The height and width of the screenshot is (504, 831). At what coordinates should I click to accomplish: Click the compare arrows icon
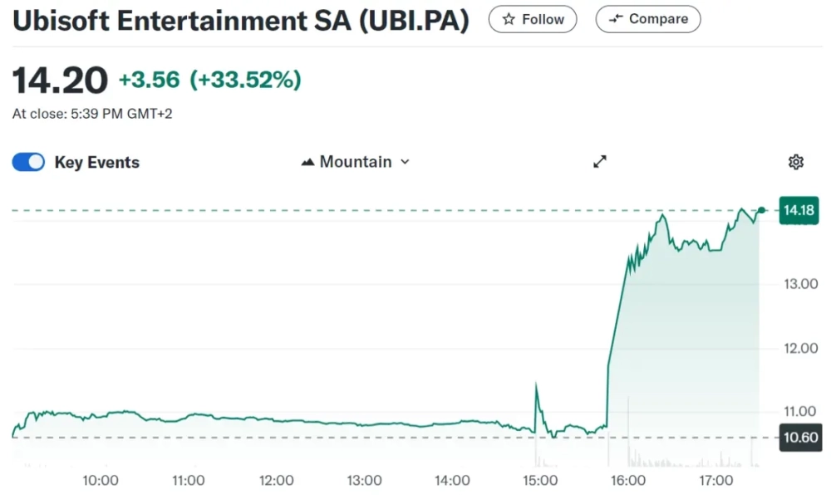pos(615,19)
